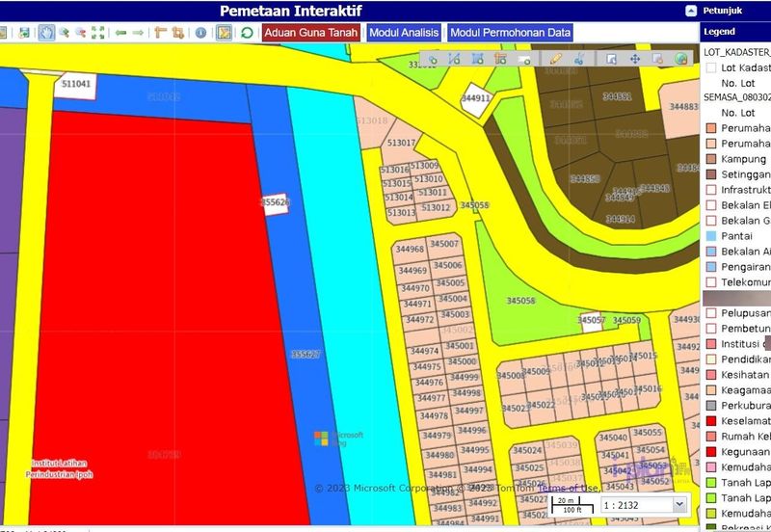
Task: Select the Pan hand tool
Action: point(46,33)
